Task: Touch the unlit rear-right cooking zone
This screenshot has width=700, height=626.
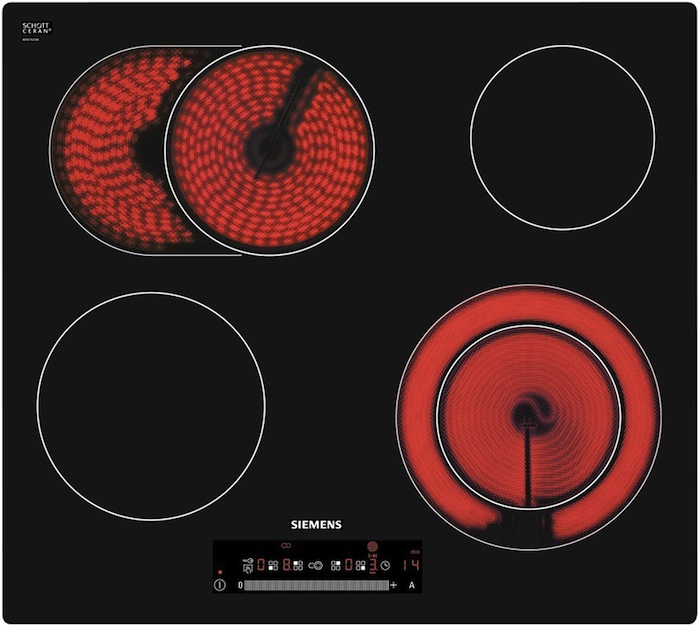Action: point(562,137)
